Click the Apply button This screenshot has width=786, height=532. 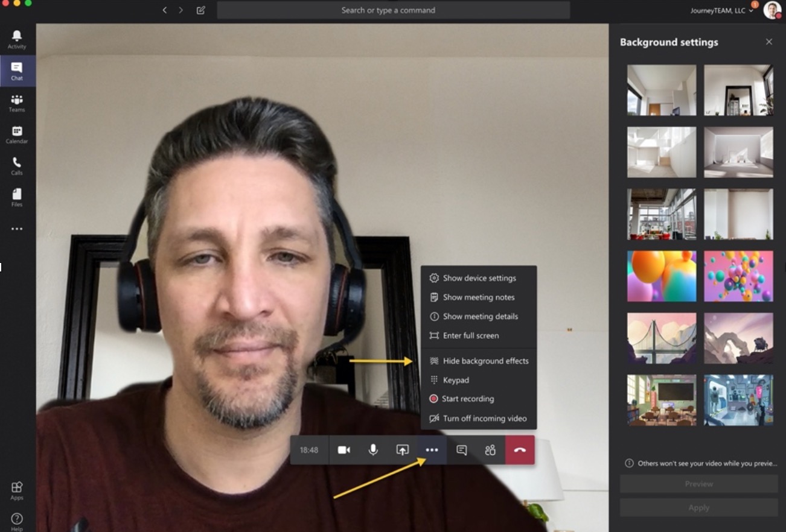(699, 508)
